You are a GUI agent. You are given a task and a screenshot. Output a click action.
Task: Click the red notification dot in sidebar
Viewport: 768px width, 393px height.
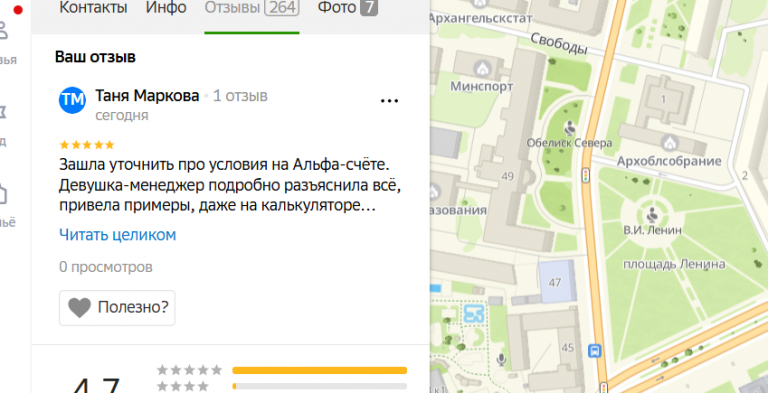pos(18,10)
